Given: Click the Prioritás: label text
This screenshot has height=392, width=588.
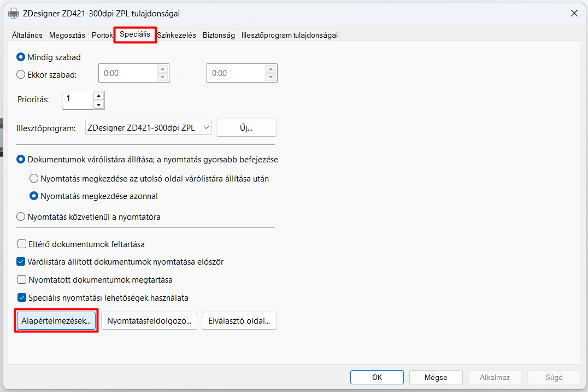Looking at the screenshot, I should click(x=33, y=100).
